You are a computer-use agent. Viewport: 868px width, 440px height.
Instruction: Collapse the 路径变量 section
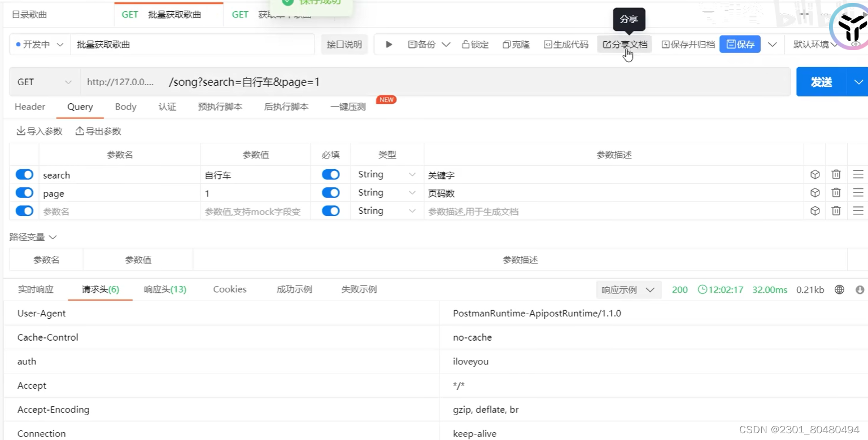coord(33,237)
